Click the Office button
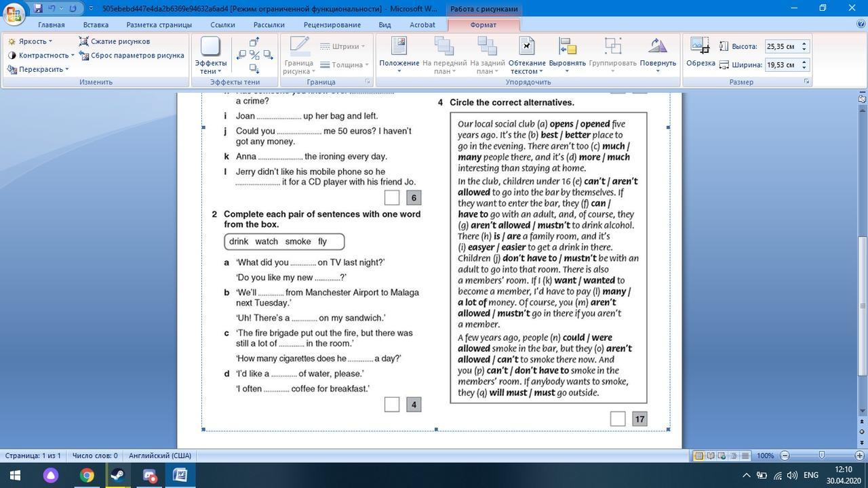The image size is (868, 488). point(14,15)
